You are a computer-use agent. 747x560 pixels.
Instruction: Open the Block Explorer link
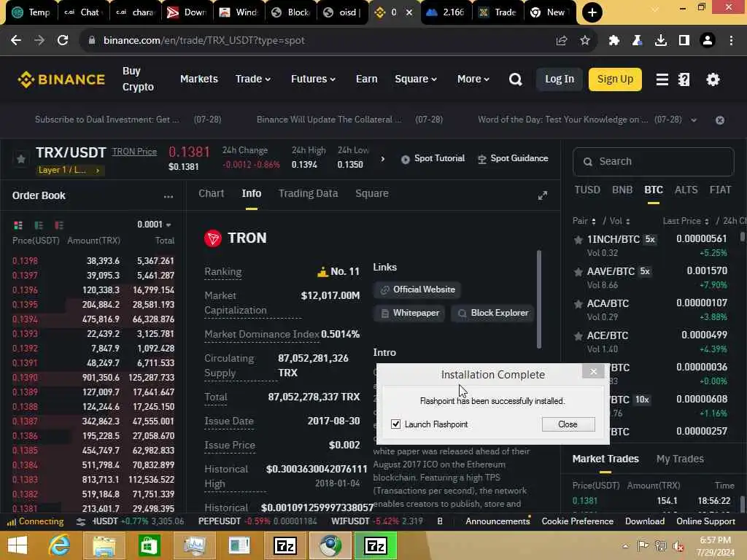493,313
